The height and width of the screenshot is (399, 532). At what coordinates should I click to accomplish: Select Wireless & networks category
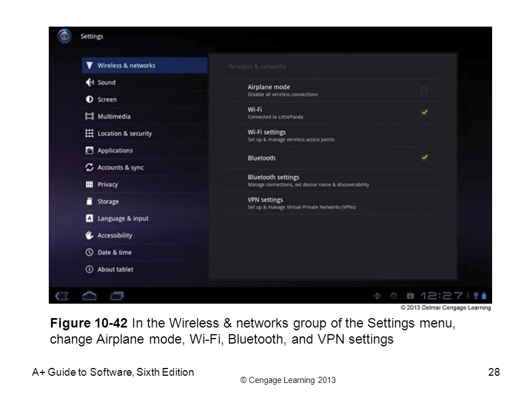145,65
